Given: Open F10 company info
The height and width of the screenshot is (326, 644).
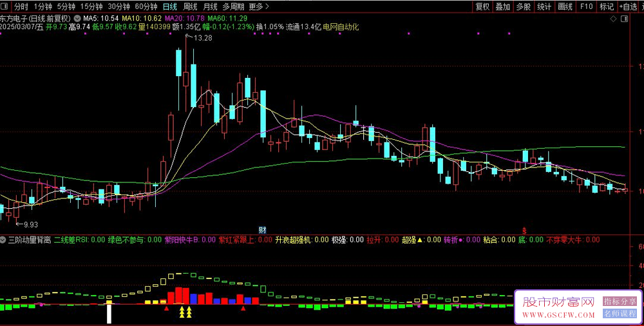Looking at the screenshot, I should tap(587, 6).
